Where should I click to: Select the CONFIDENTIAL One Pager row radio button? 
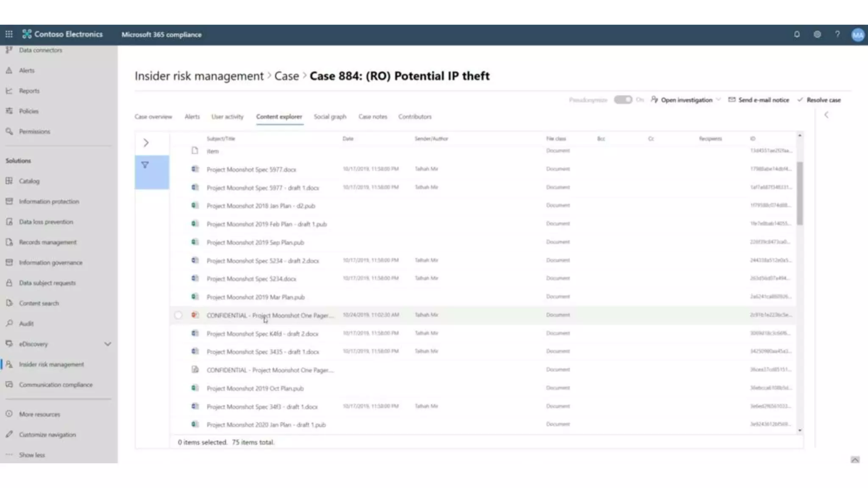click(178, 315)
